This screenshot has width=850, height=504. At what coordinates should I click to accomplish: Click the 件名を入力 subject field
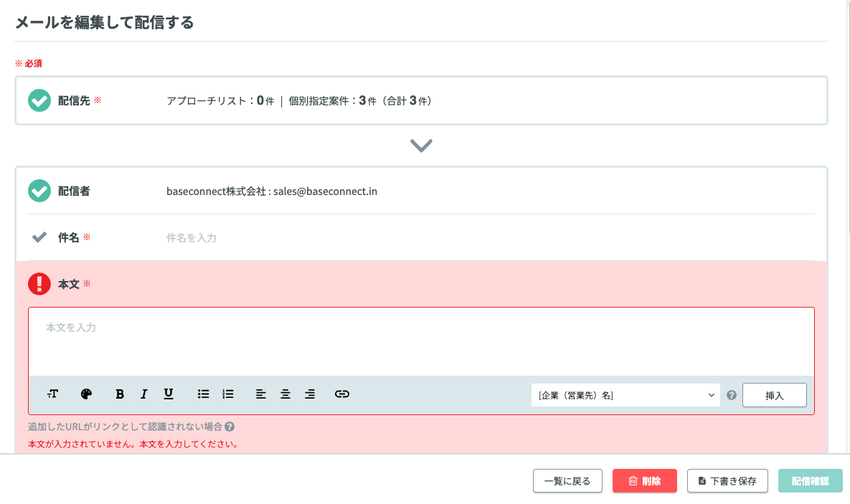(490, 238)
